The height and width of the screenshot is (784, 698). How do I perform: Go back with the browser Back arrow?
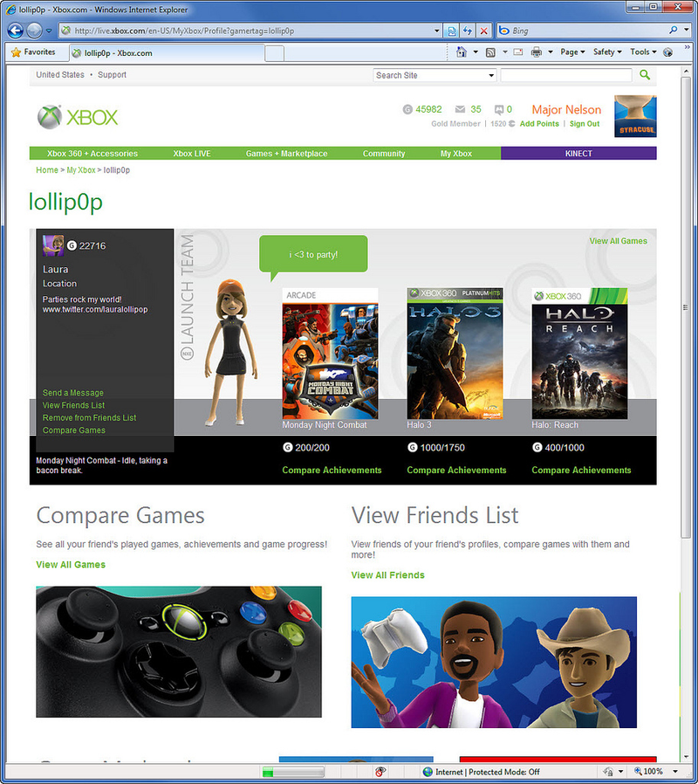coord(16,31)
